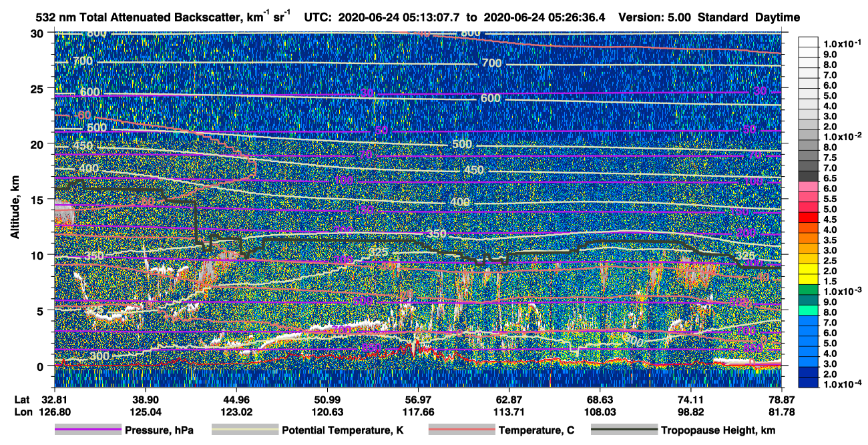The width and height of the screenshot is (868, 445).
Task: Click longitude value '120.63'
Action: (x=327, y=412)
